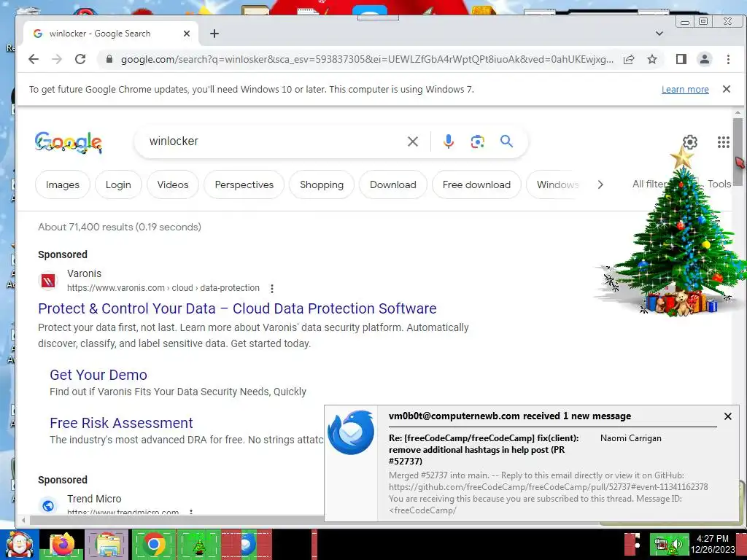Open the system tray volume icon
The height and width of the screenshot is (560, 747).
click(678, 545)
